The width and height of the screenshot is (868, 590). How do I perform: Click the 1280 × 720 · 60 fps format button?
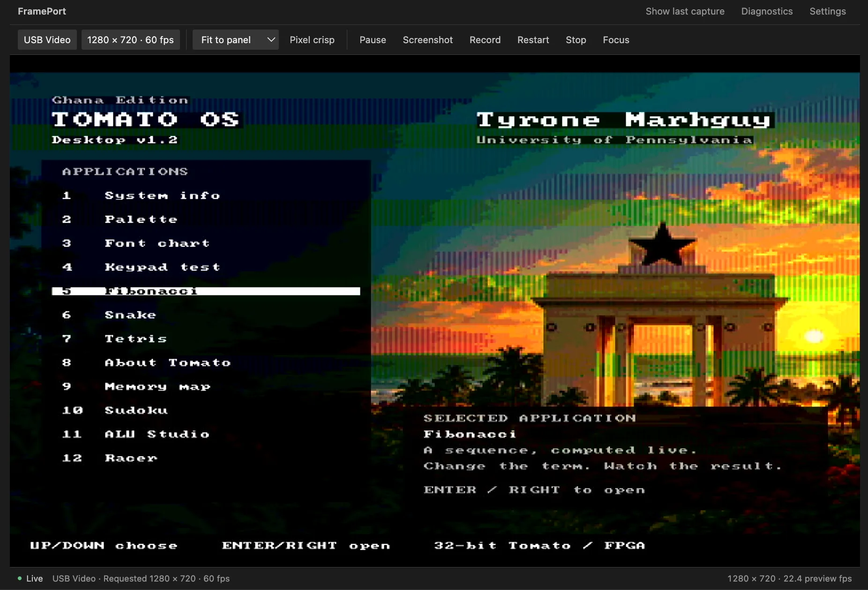(130, 40)
